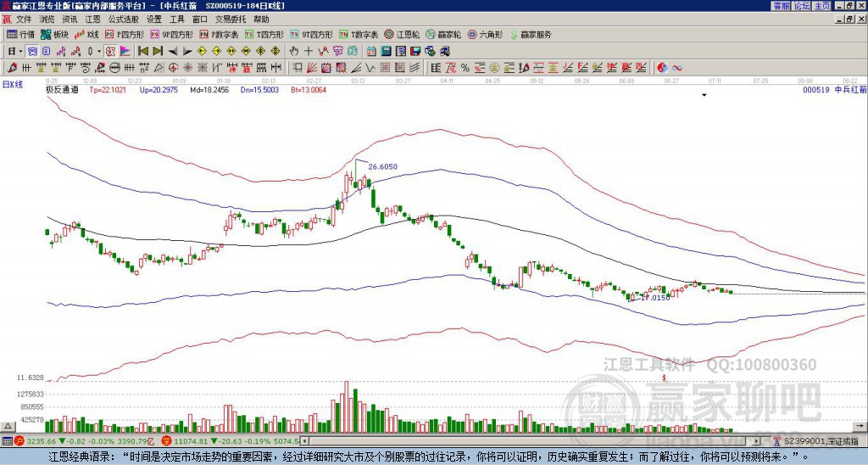Click the up-triangle button beside volume panel

click(x=8, y=426)
